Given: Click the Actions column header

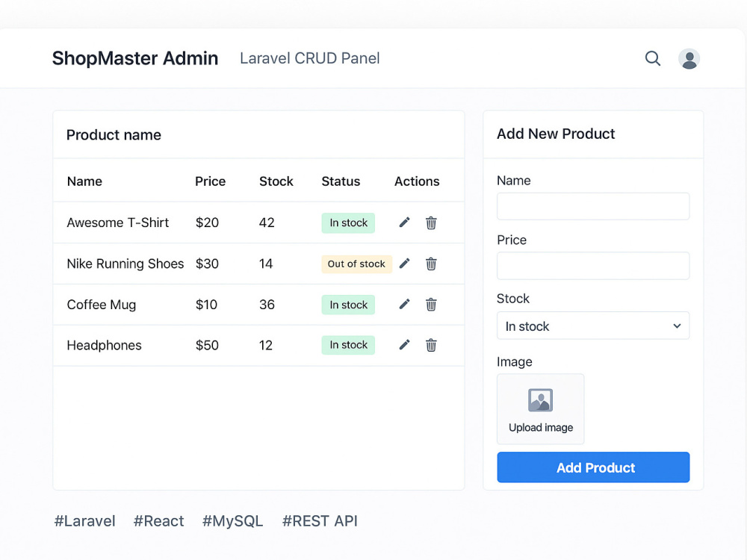Looking at the screenshot, I should tap(417, 181).
